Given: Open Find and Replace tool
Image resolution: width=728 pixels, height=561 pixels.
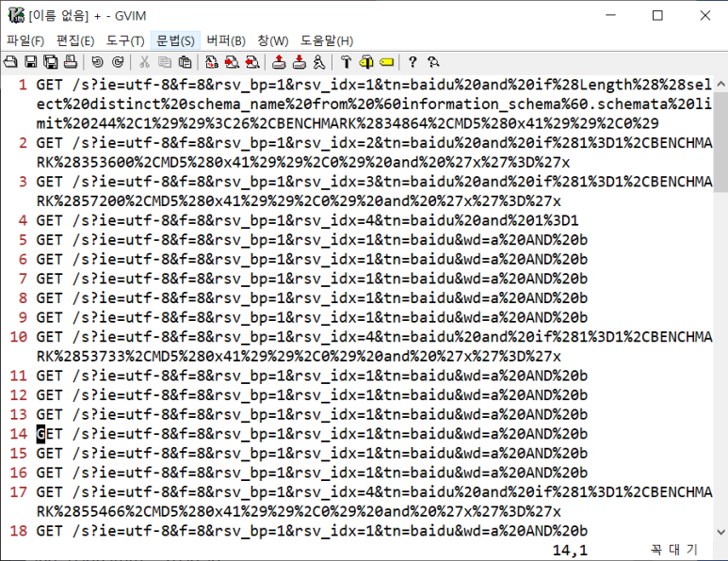Looking at the screenshot, I should pyautogui.click(x=212, y=62).
